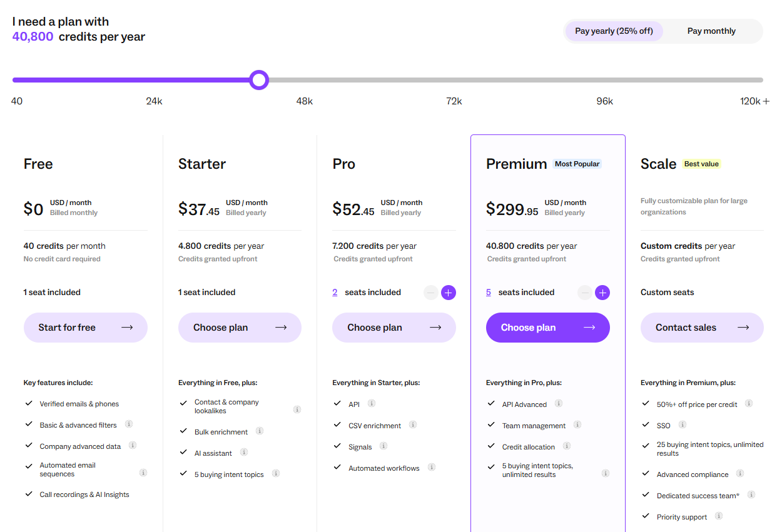This screenshot has height=532, width=777.
Task: Click the credits slider handle
Action: (x=259, y=80)
